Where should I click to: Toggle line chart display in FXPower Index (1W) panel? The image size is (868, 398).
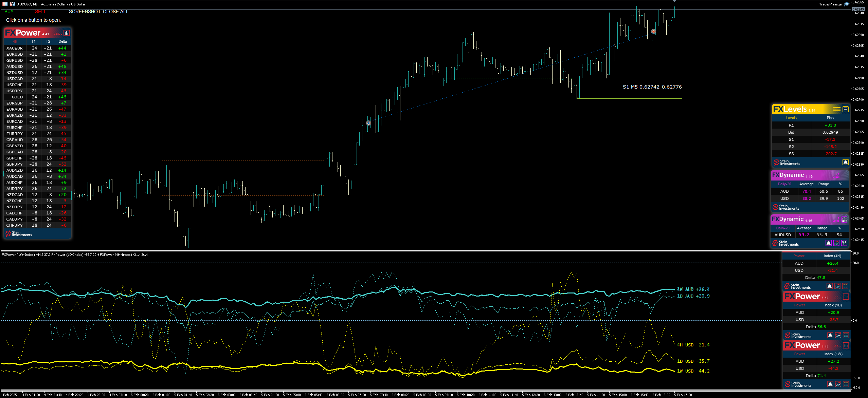coord(838,384)
